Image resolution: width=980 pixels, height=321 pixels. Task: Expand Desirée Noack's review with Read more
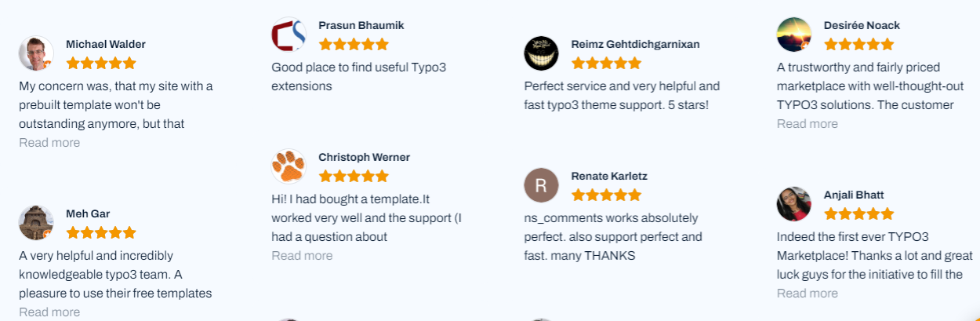tap(807, 124)
